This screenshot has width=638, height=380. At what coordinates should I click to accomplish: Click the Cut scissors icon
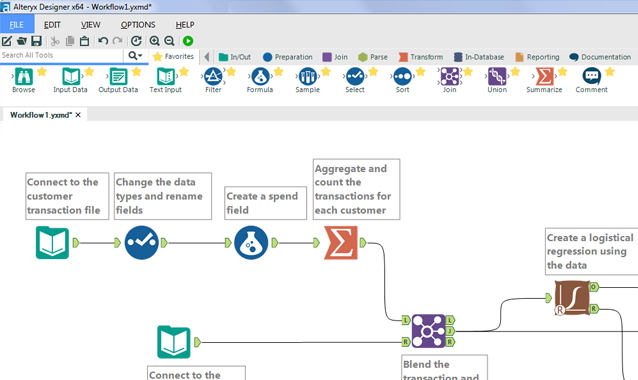[x=55, y=41]
